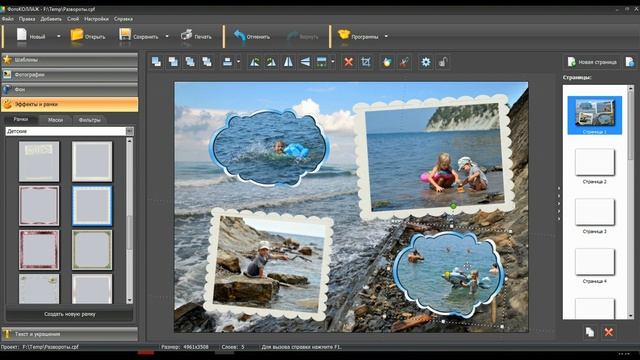Open the Справка menu
Image resolution: width=640 pixels, height=360 pixels.
pyautogui.click(x=123, y=19)
